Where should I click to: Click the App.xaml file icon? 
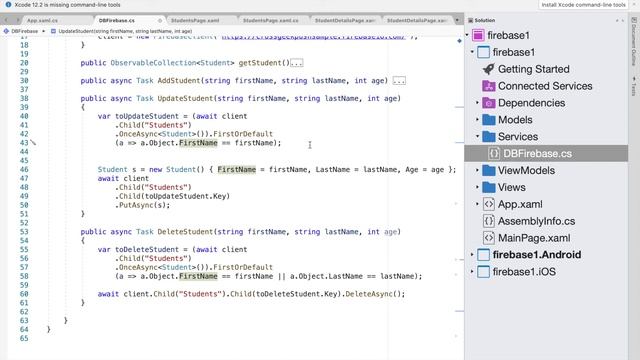pos(489,204)
